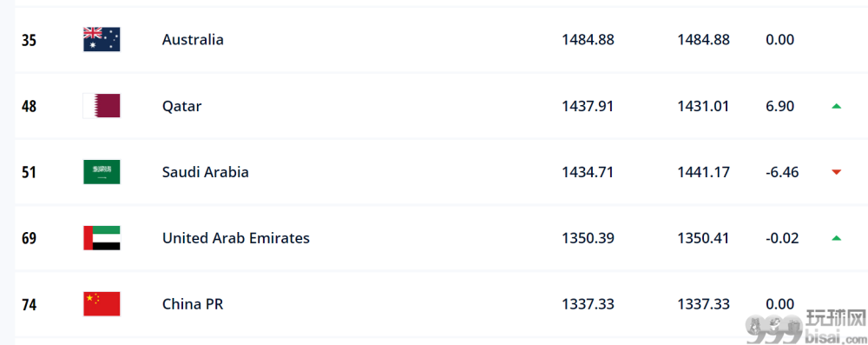Select rank 35 in the ranking table
This screenshot has height=345, width=868.
pyautogui.click(x=29, y=41)
